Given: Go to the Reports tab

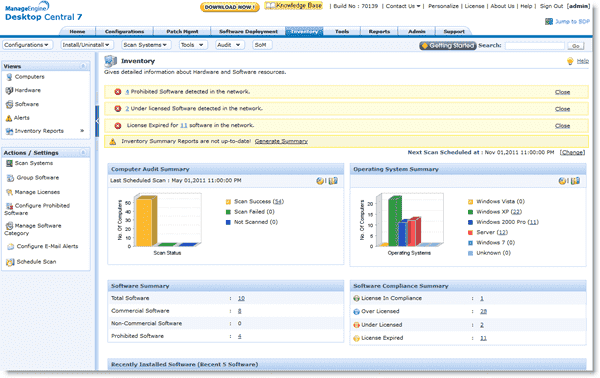Looking at the screenshot, I should tap(379, 32).
